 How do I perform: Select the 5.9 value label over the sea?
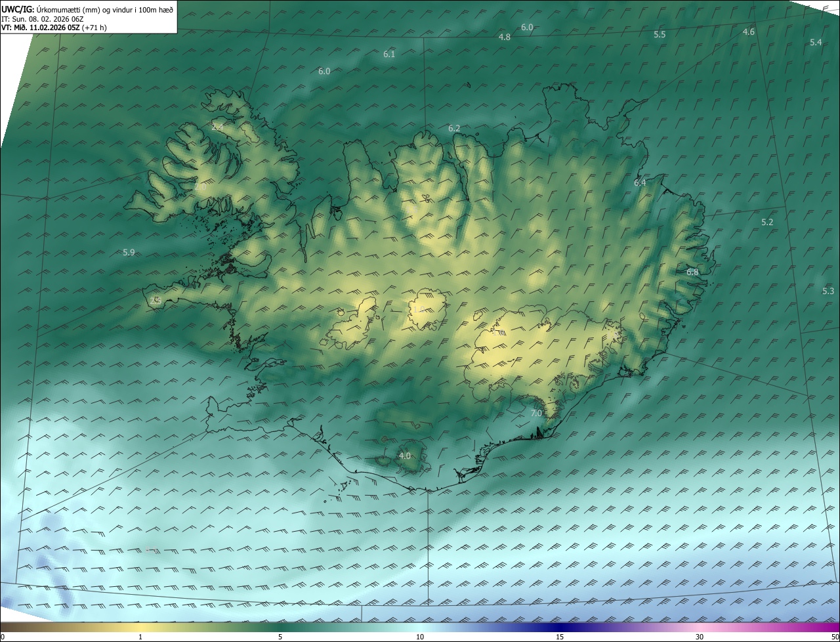129,253
